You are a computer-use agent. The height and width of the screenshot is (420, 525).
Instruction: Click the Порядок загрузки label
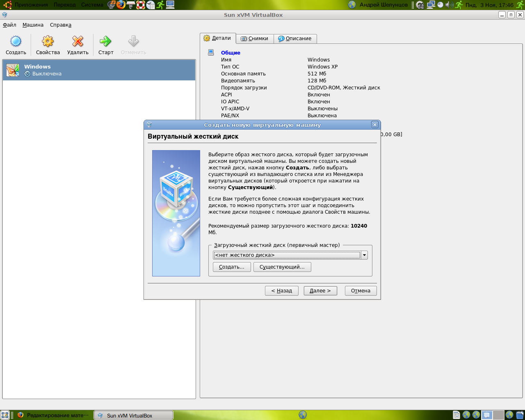(x=244, y=88)
